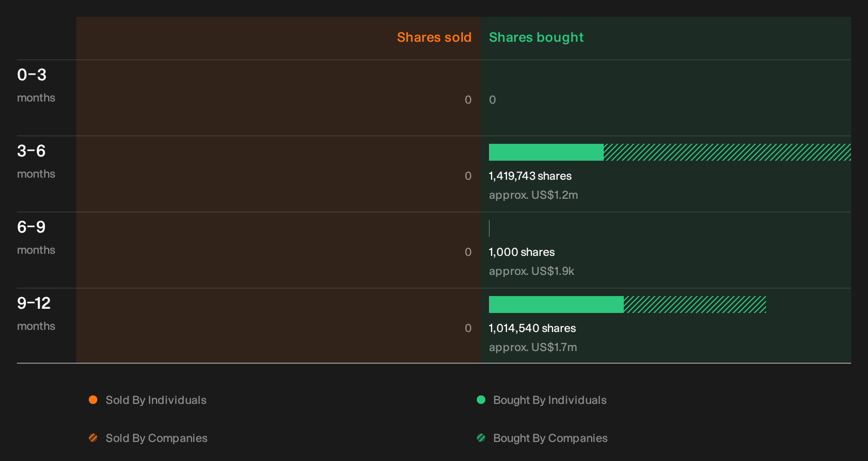The height and width of the screenshot is (461, 868).
Task: Click the approx. US$1.9k amount
Action: (531, 271)
